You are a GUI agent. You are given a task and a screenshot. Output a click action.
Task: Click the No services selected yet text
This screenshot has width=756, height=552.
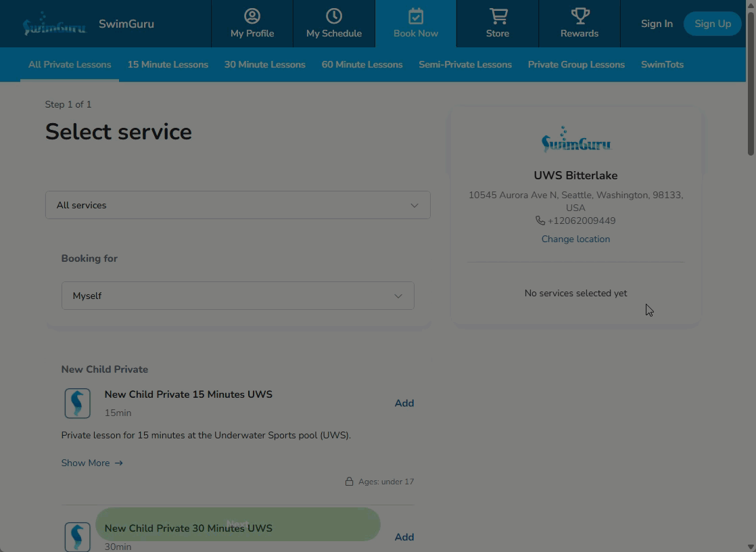[575, 294]
